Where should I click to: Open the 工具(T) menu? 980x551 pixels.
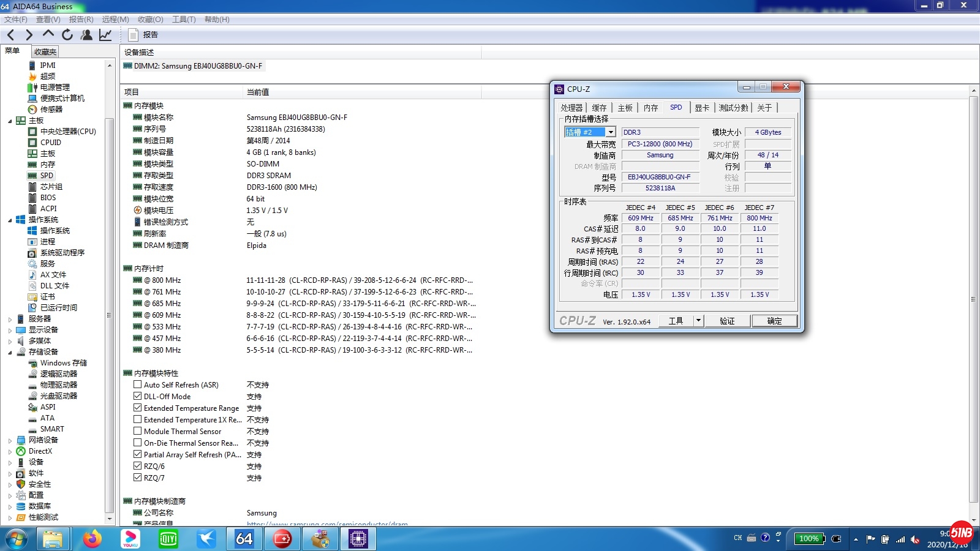pos(184,20)
